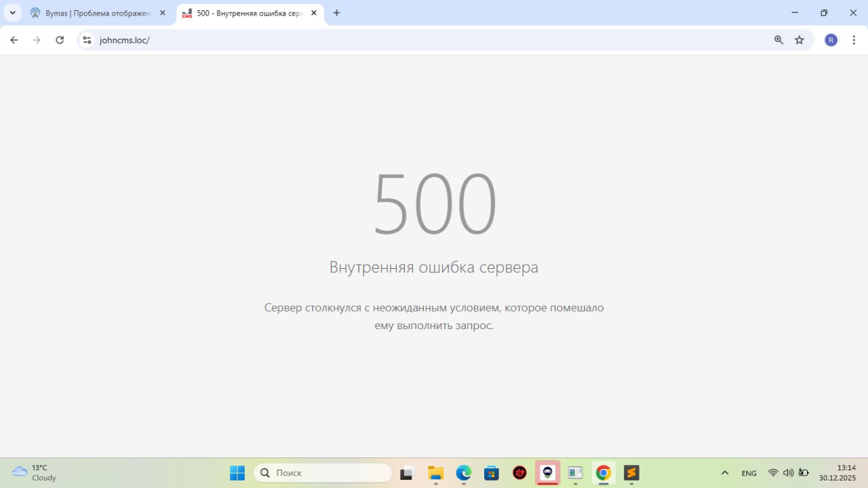Select the 500 error tab
Viewport: 868px width, 488px height.
[248, 13]
